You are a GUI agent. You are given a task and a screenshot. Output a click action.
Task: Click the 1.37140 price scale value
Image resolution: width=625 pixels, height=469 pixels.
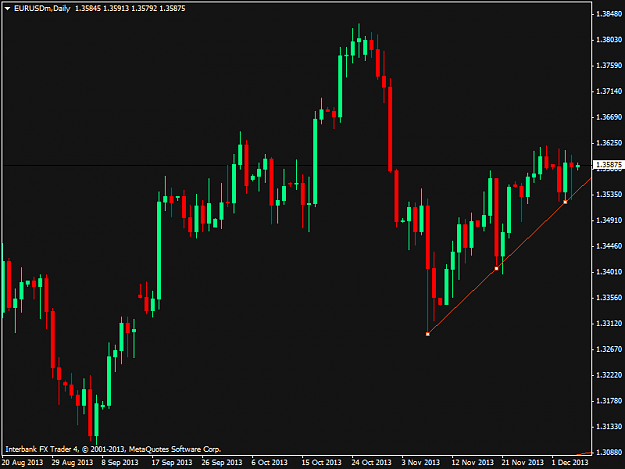609,91
